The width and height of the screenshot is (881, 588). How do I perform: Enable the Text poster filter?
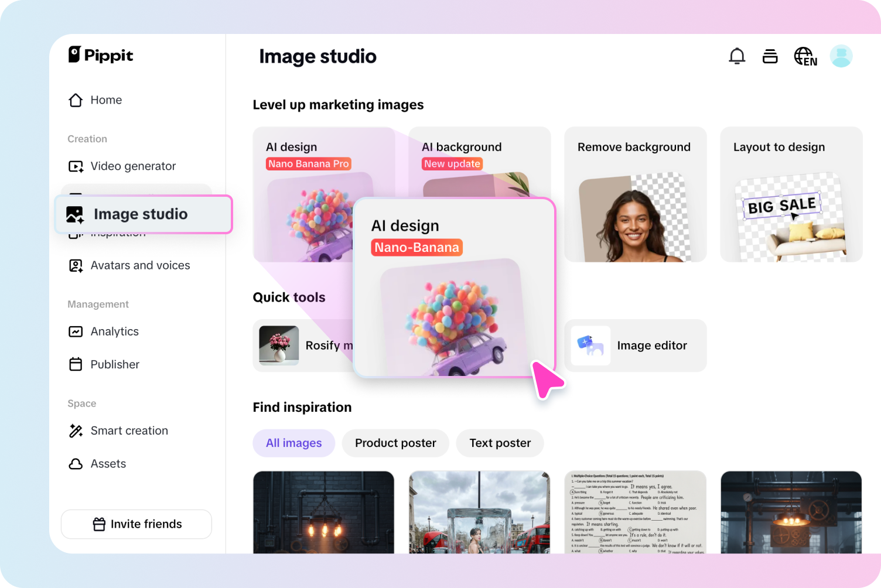tap(499, 443)
